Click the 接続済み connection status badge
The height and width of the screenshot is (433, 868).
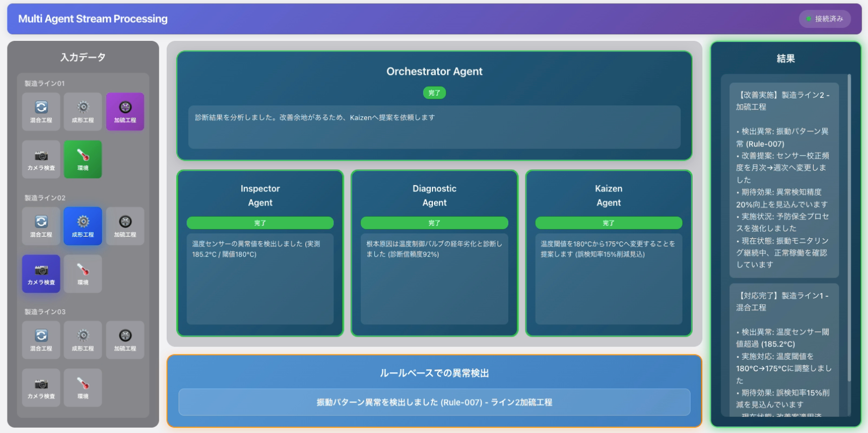825,19
